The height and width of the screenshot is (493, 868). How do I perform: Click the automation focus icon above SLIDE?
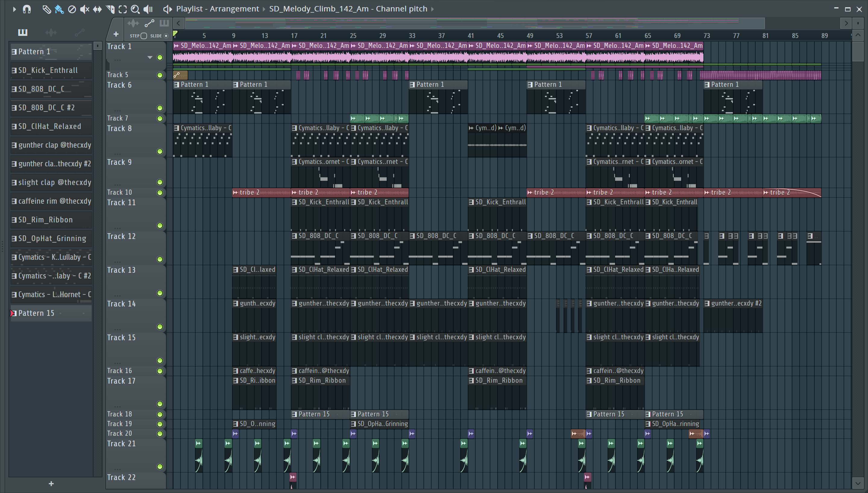click(x=149, y=24)
